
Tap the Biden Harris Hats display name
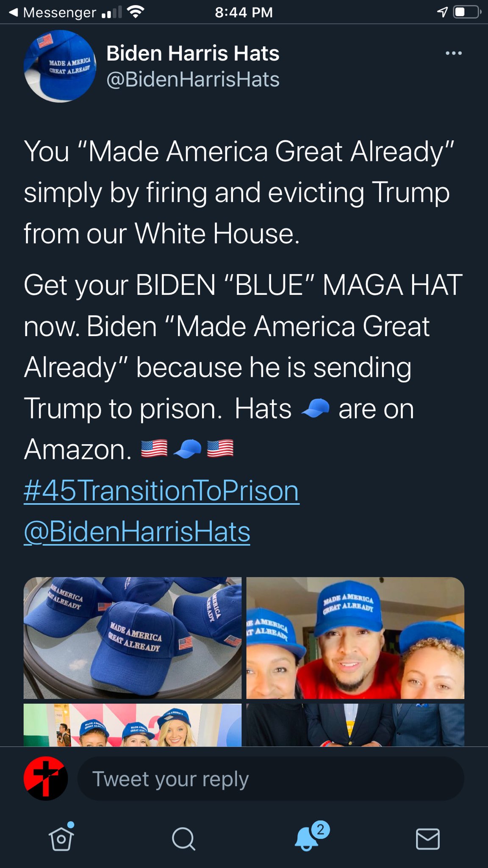click(x=193, y=53)
